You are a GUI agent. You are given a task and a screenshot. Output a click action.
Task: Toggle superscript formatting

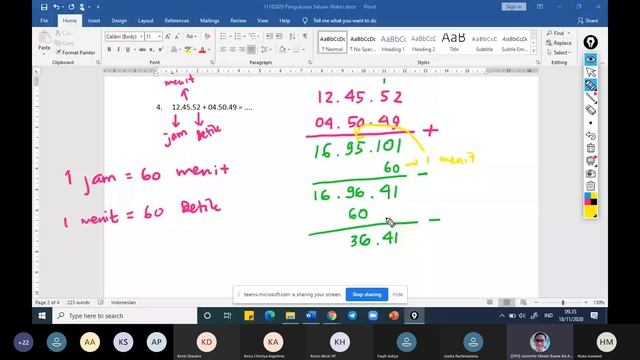[160, 49]
